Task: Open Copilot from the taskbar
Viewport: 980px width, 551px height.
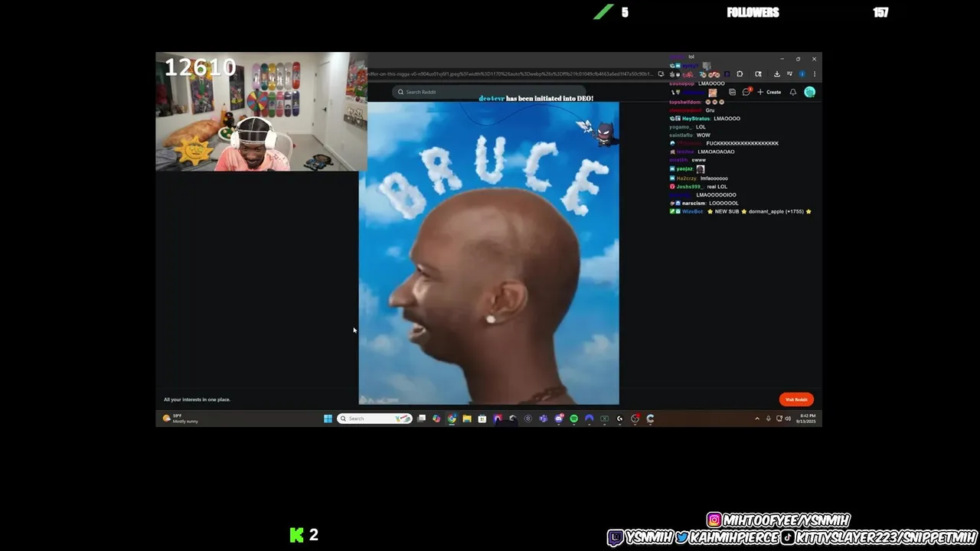Action: (436, 419)
